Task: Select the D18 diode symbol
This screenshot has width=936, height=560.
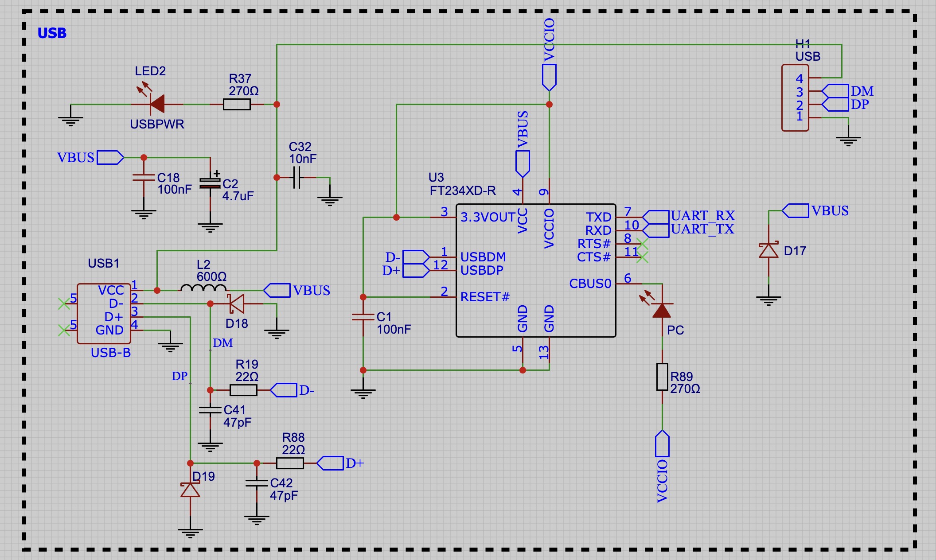Action: [x=237, y=304]
